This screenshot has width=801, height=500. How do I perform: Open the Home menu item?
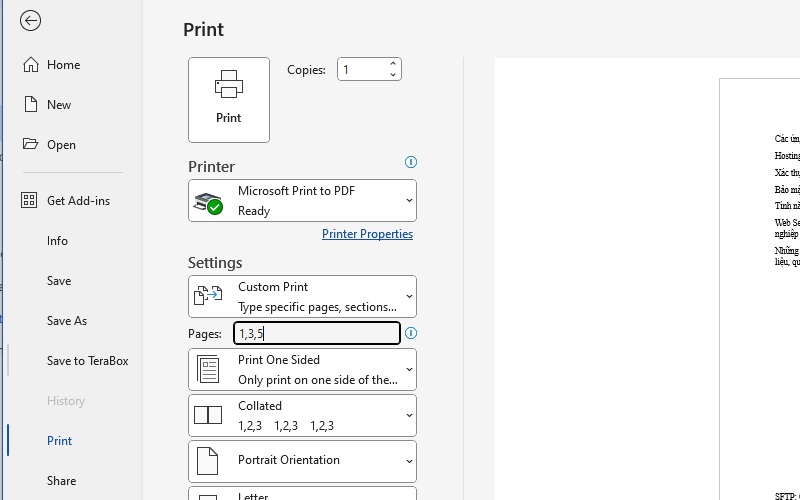point(63,64)
